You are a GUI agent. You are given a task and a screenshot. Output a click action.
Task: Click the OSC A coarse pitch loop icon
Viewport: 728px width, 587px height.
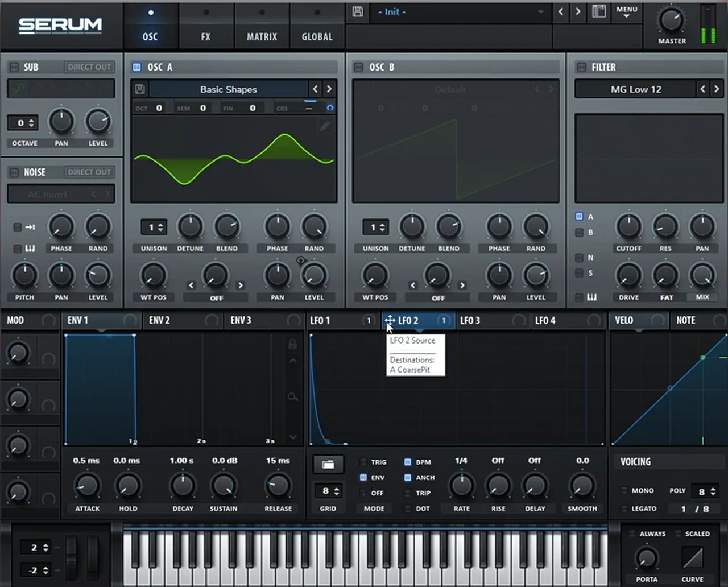tap(330, 108)
